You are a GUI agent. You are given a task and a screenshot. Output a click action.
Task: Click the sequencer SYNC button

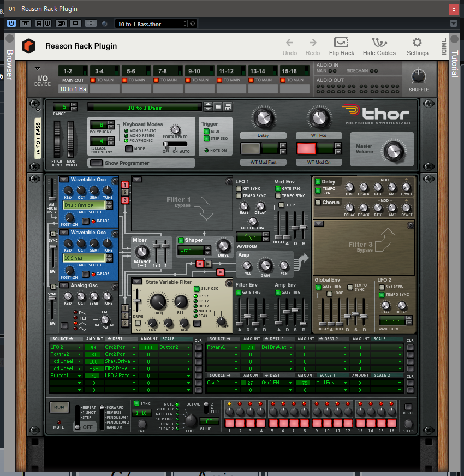(136, 403)
